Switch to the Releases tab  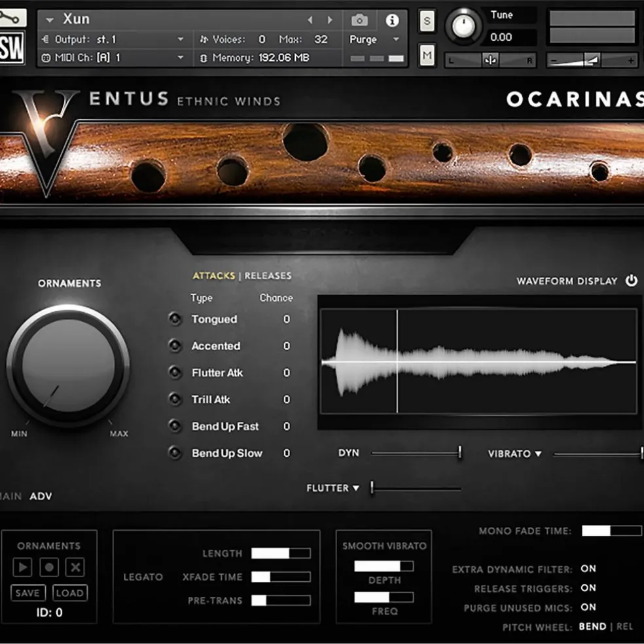[268, 276]
